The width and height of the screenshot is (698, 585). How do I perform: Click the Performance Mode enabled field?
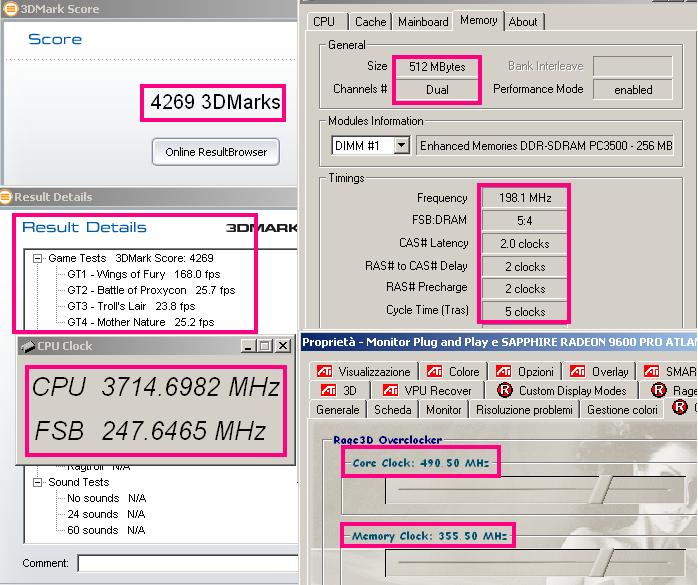pyautogui.click(x=633, y=90)
